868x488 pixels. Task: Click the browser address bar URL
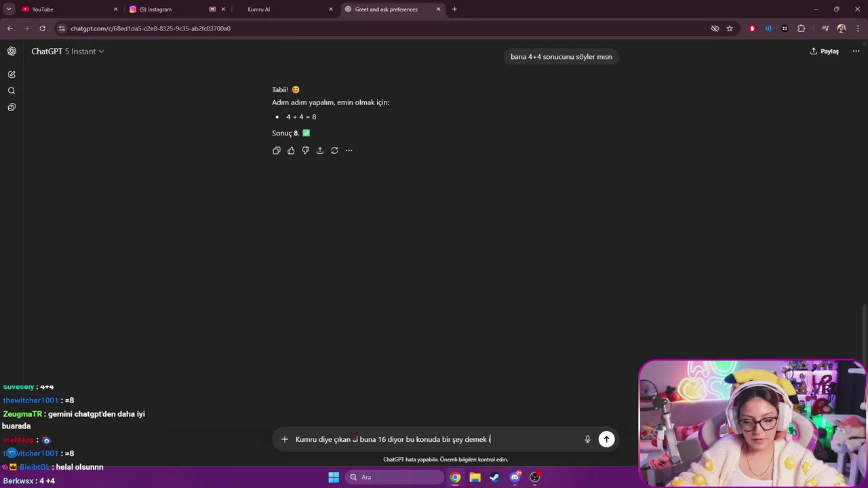click(x=151, y=28)
